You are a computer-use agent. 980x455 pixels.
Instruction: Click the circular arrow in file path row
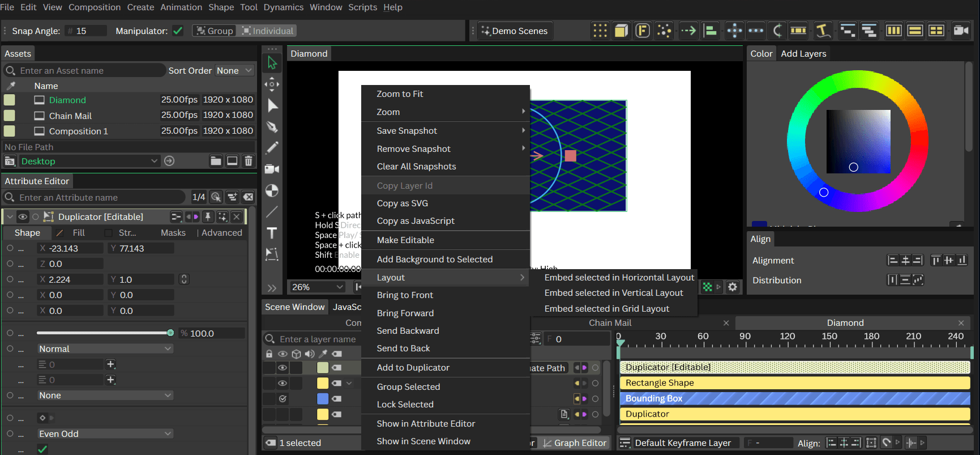169,161
